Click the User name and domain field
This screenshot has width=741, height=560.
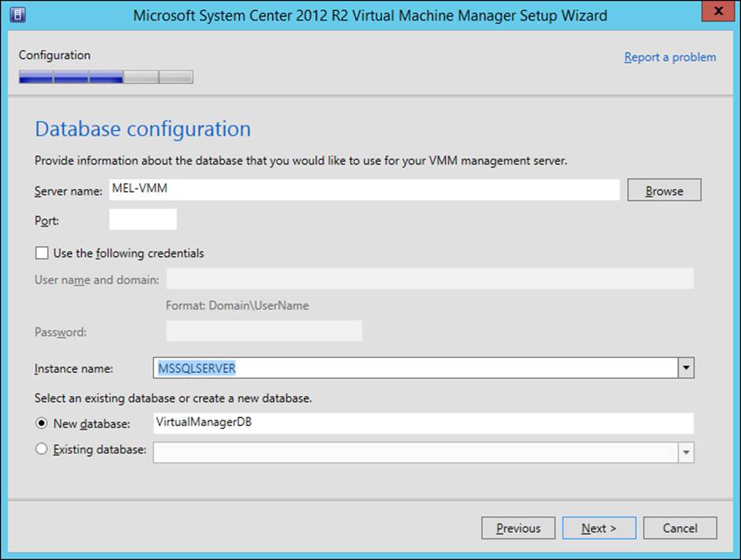click(x=430, y=278)
